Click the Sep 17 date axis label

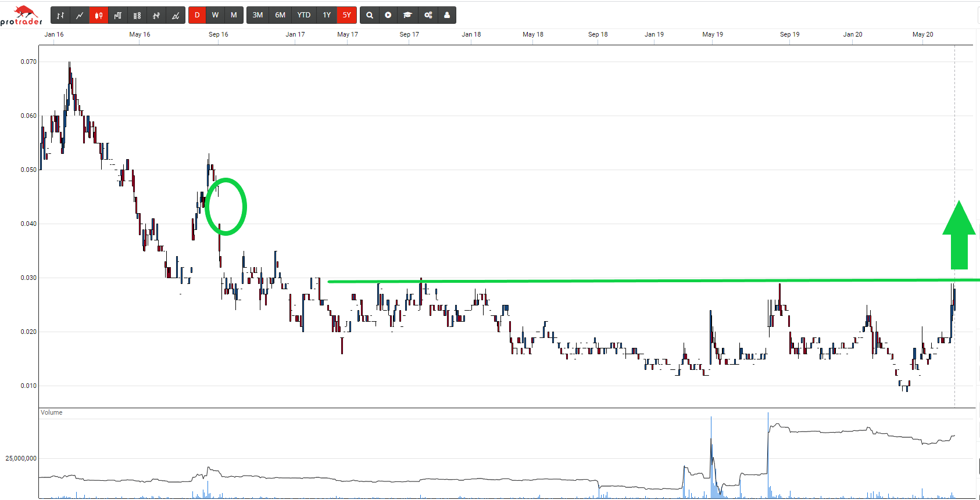[x=409, y=34]
